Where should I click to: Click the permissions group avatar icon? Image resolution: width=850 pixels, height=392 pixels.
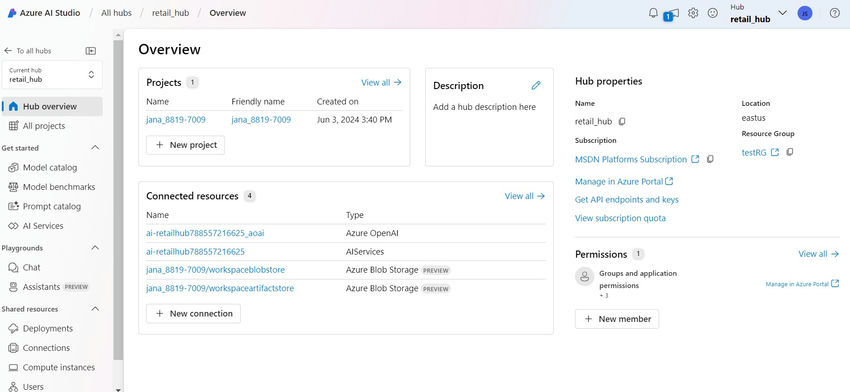tap(584, 277)
